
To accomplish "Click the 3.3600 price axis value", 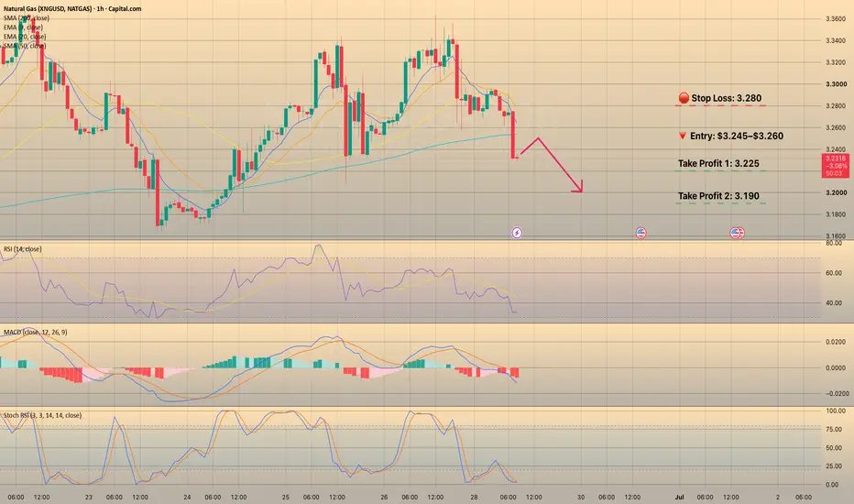I will point(836,18).
